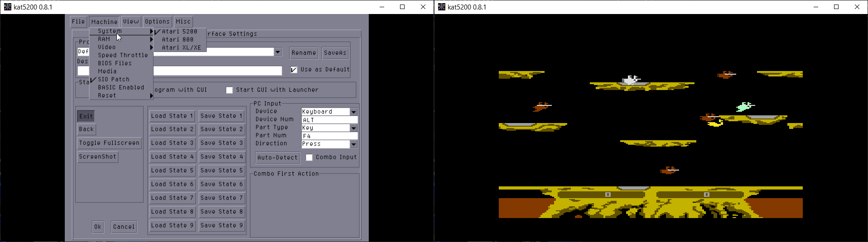The height and width of the screenshot is (242, 868).
Task: Minimize the left kat5200 settings window
Action: [x=381, y=7]
